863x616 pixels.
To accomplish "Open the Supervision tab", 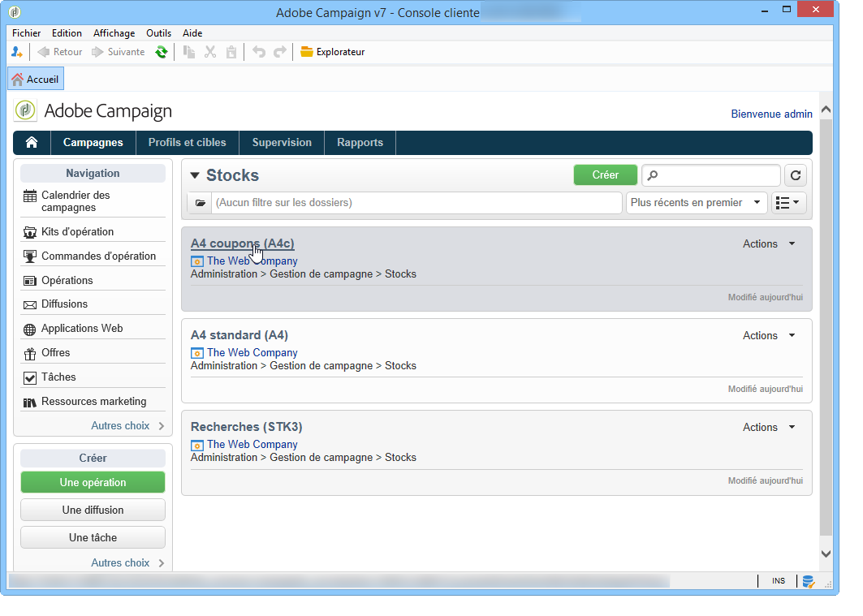I will tap(282, 143).
